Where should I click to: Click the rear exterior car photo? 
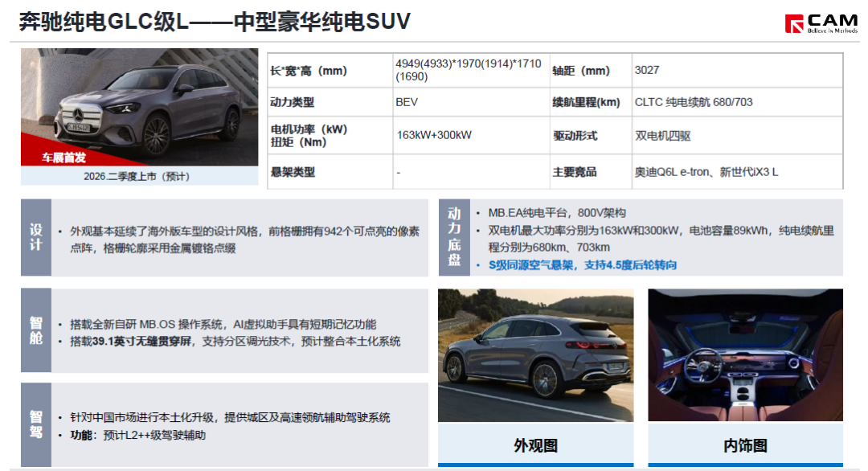[x=536, y=355]
